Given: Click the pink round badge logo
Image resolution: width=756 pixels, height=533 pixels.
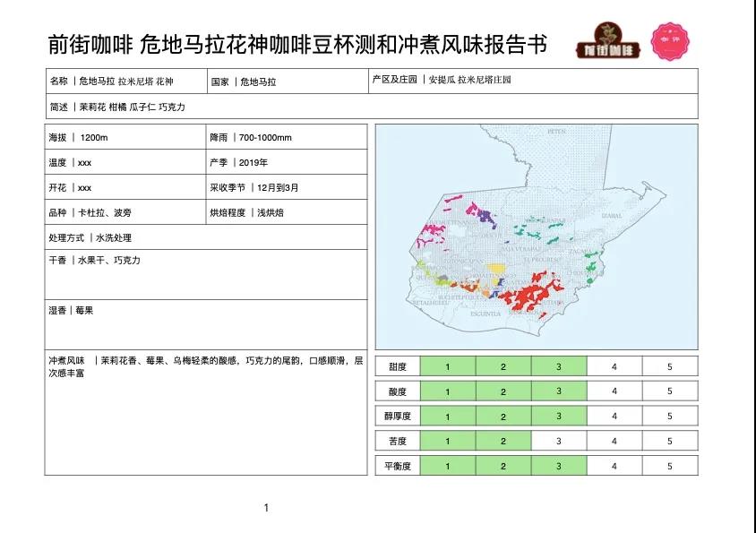Looking at the screenshot, I should tap(670, 43).
